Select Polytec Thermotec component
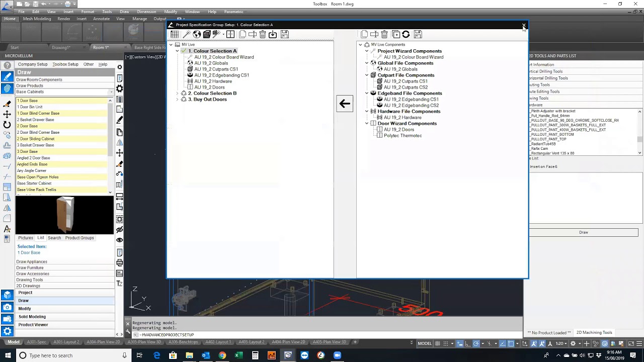This screenshot has width=644, height=362. (x=403, y=135)
